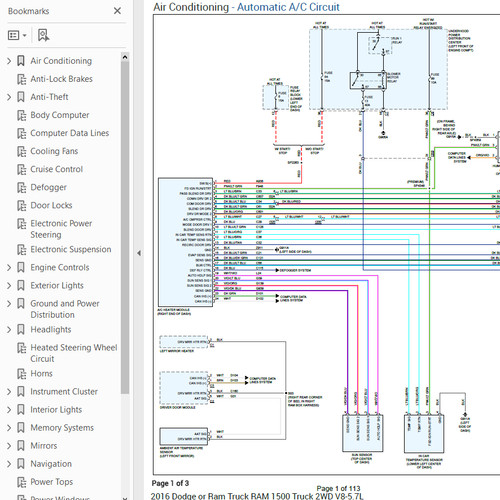The height and width of the screenshot is (500, 500).
Task: Click the Defogger bookmark icon
Action: 21,188
